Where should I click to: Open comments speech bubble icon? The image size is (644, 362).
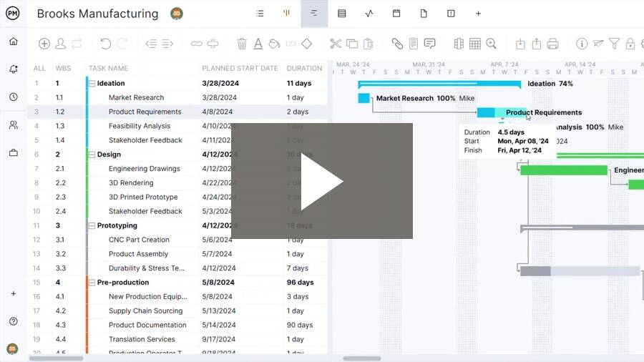(429, 44)
